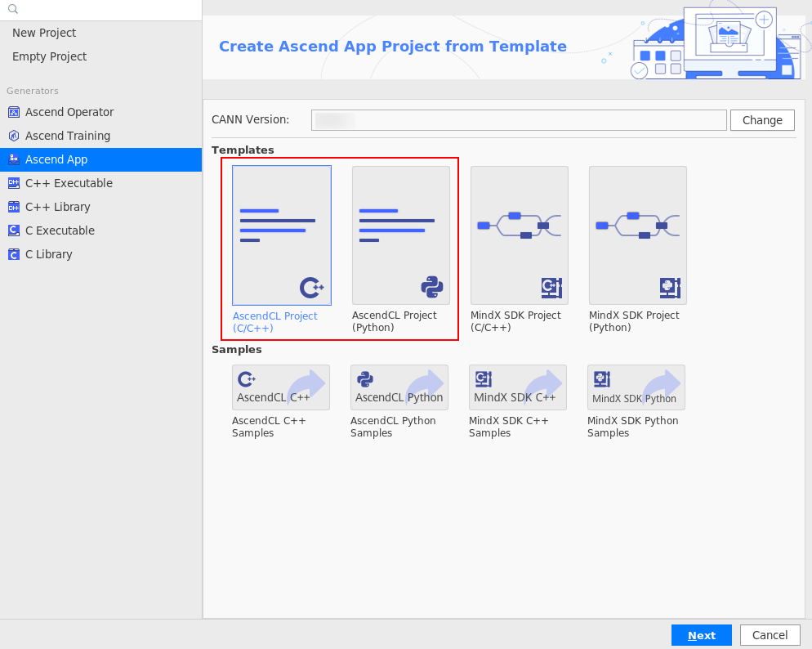Select MindX SDK Project (C/C++) template thumbnail
The width and height of the screenshot is (812, 649).
(x=520, y=235)
